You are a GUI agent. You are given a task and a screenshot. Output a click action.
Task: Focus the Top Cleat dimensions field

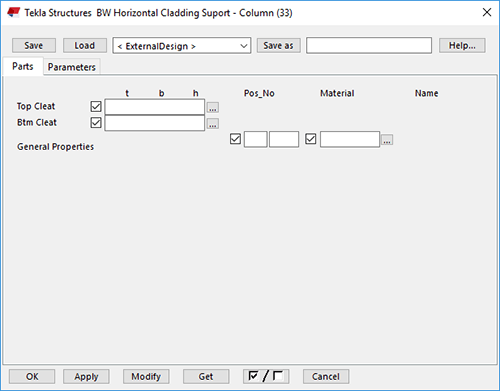[155, 107]
